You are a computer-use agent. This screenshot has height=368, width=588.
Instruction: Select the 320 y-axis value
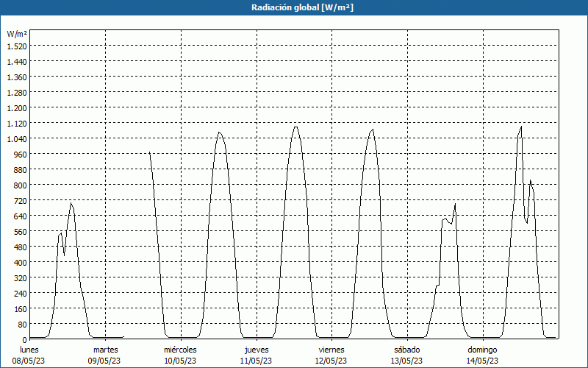tap(21, 278)
